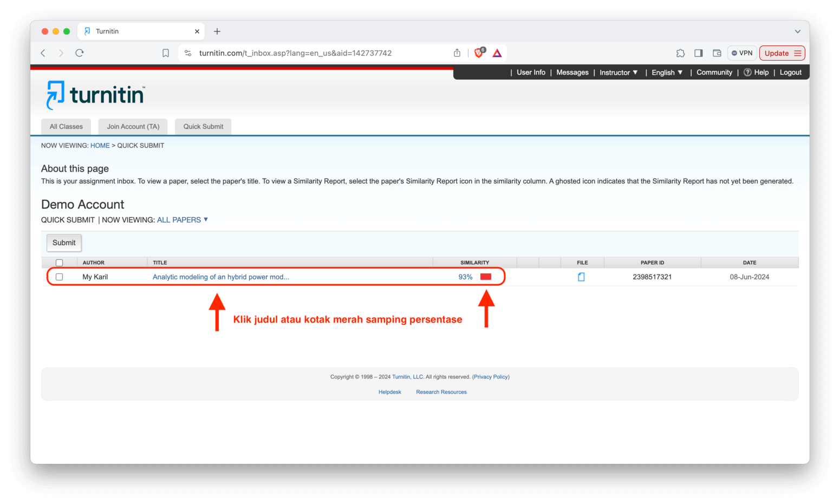Open the Instructor role dropdown
The image size is (840, 504).
618,72
